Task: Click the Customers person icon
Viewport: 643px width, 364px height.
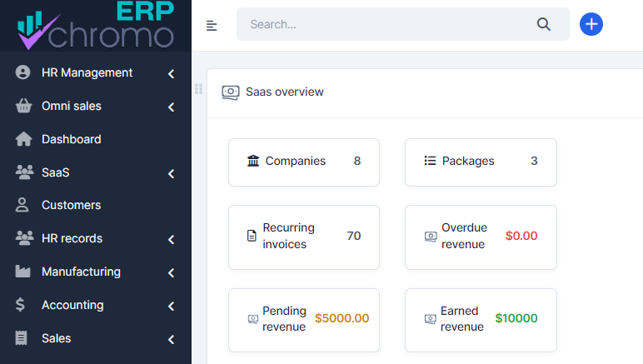Action: [23, 205]
